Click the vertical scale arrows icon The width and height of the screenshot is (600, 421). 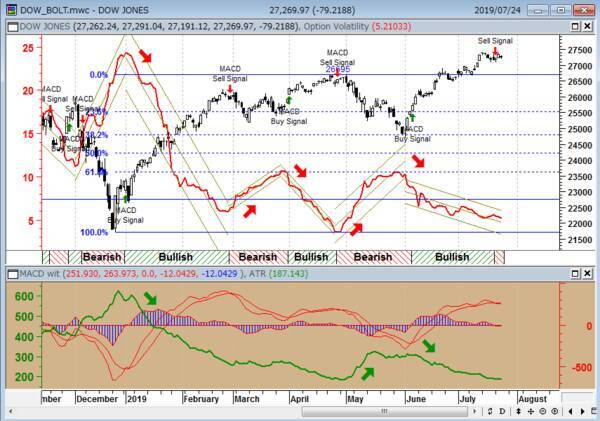tap(518, 411)
